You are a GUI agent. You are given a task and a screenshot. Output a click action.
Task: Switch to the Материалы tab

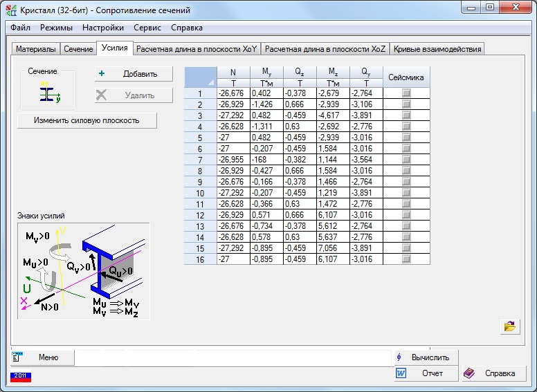35,49
